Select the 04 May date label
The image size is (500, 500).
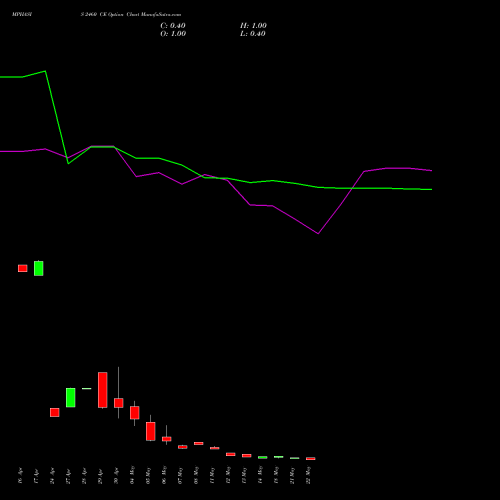point(132,475)
